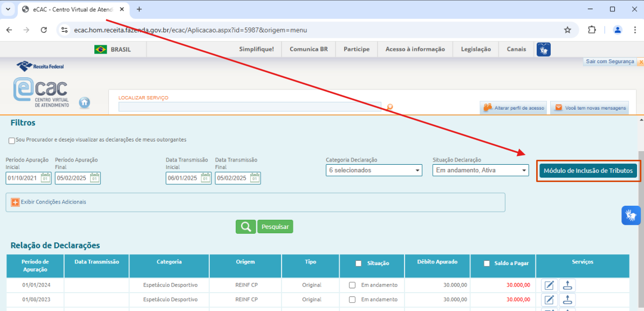Reload the current page
644x311 pixels.
pos(44,30)
